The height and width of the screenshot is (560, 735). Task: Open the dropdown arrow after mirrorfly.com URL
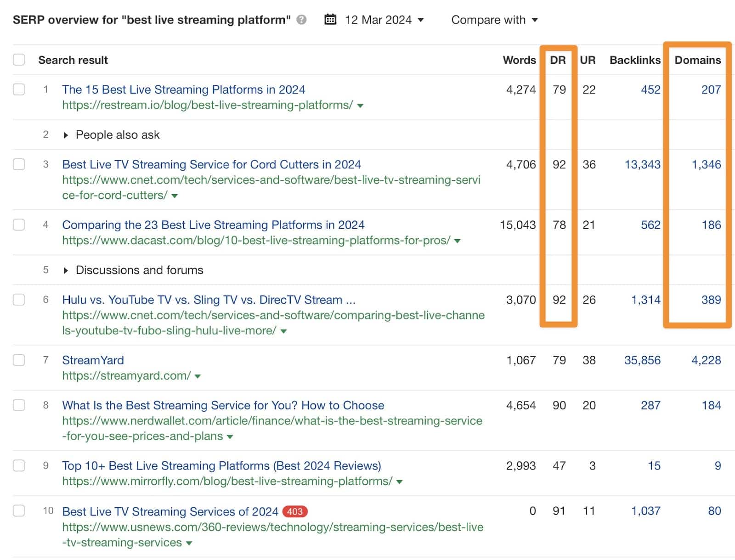399,482
